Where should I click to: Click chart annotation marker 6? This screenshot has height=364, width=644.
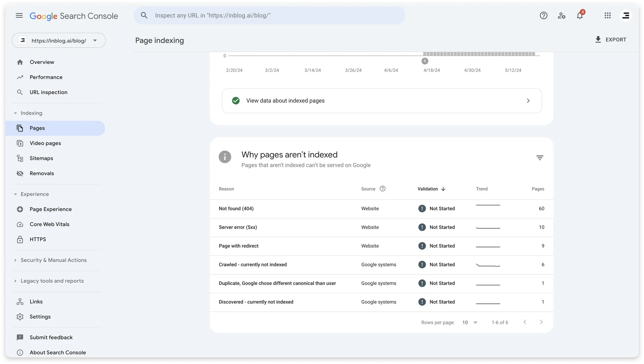(425, 61)
